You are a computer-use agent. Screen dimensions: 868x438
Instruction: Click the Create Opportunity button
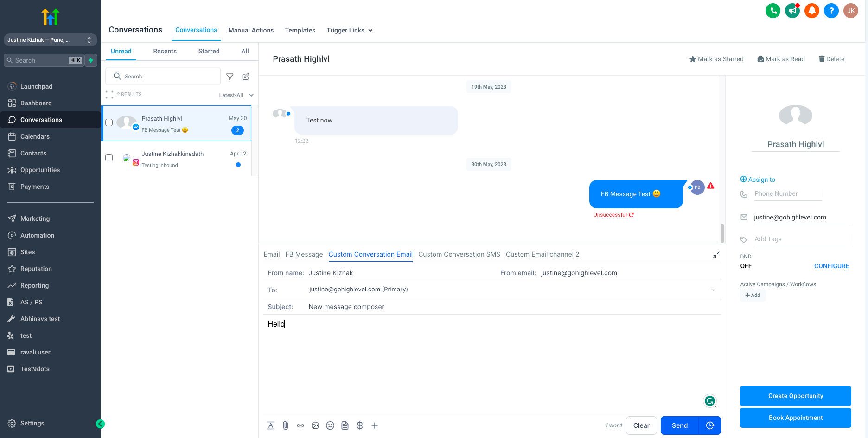[x=795, y=396]
